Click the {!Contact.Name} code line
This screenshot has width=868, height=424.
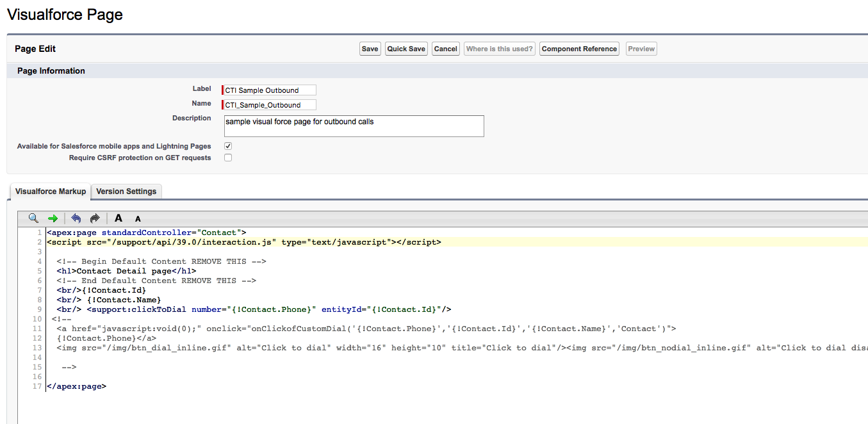(x=109, y=300)
